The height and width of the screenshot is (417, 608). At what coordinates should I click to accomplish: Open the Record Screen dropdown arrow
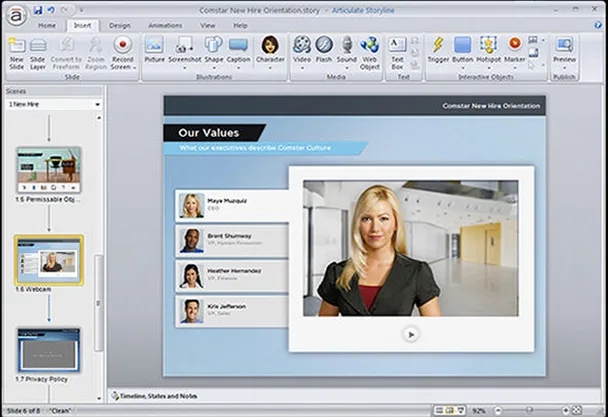(135, 68)
